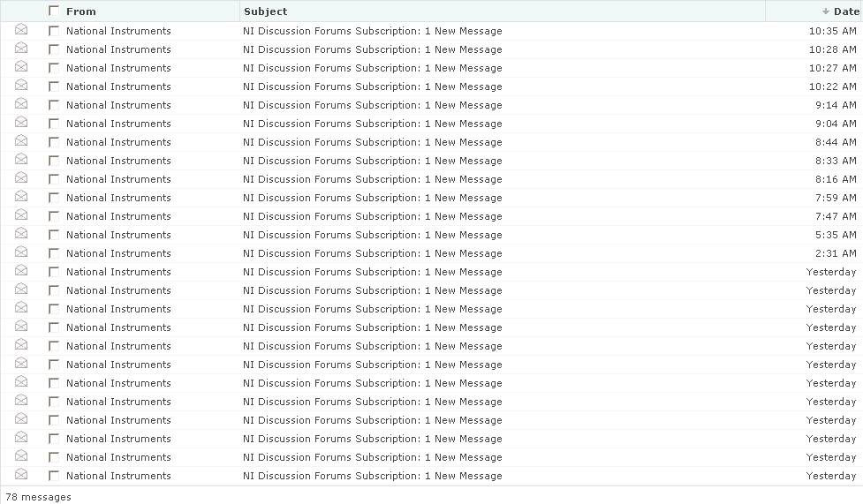Screen dimensions: 863x504
Task: Click envelope icon of 8:33 AM email
Action: coord(21,159)
